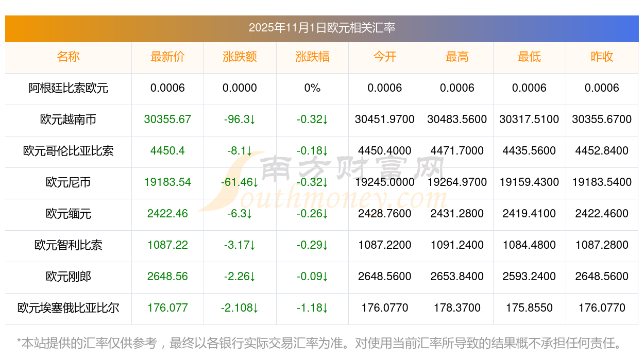Click change amount -3.17↓
Viewport: 644px width, 359px height.
[x=240, y=245]
